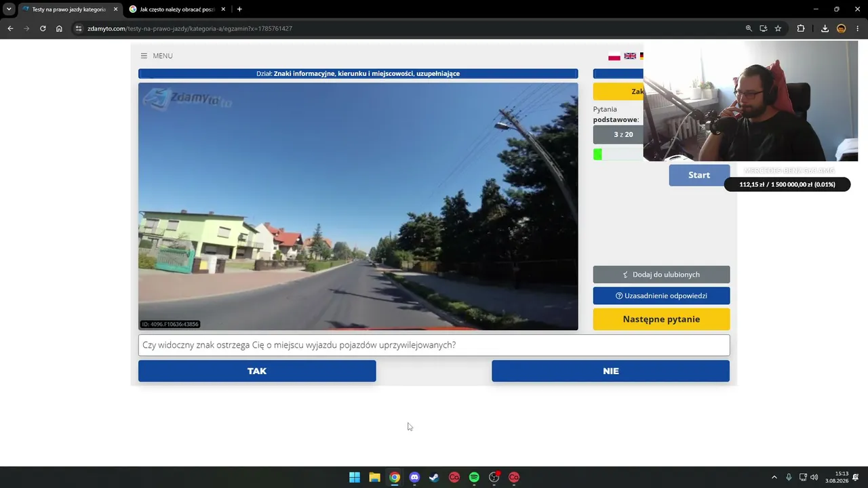This screenshot has width=868, height=488.
Task: Open OBS Studio from taskbar
Action: tap(494, 477)
